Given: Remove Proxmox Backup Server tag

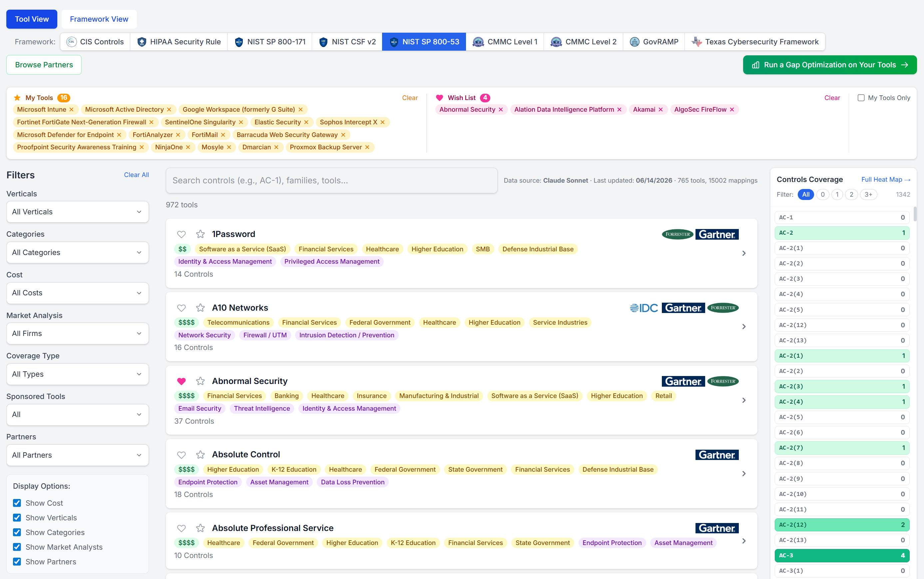Looking at the screenshot, I should click(x=367, y=147).
